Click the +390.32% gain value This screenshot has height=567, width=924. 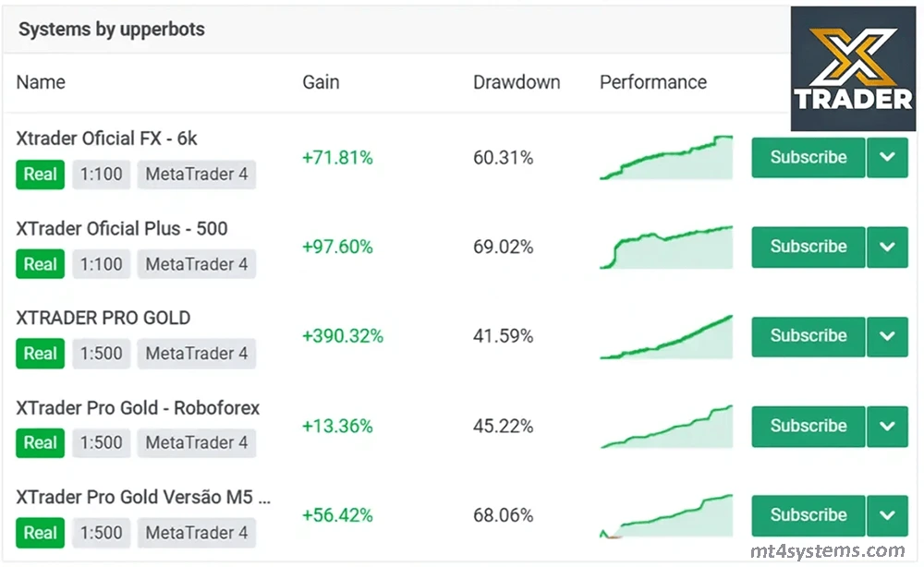(x=342, y=336)
